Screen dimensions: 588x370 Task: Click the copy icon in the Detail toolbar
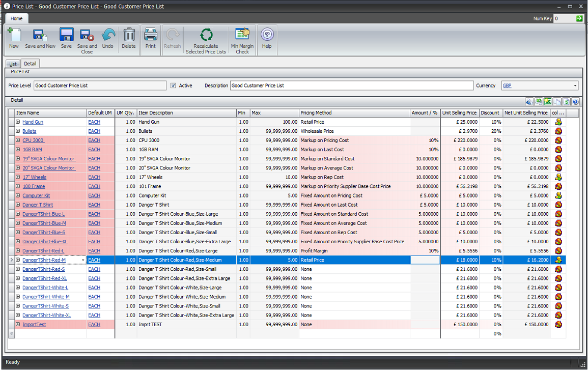(x=556, y=101)
